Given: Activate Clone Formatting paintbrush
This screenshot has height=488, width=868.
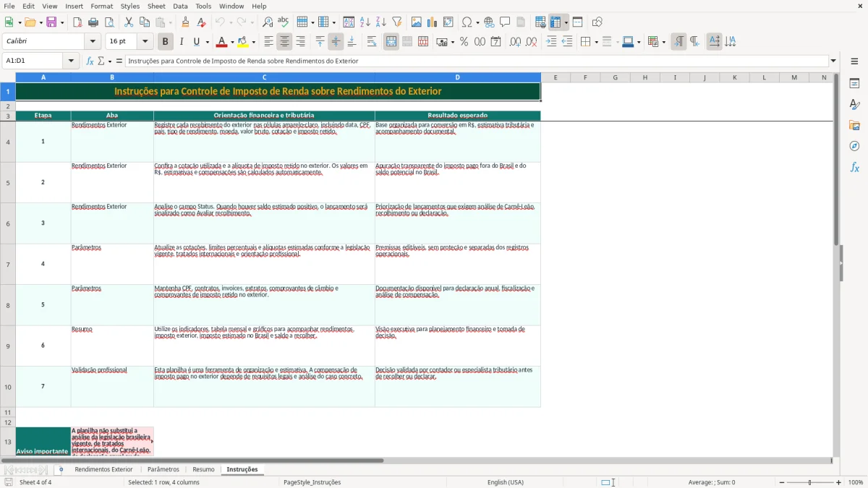Looking at the screenshot, I should [x=185, y=22].
